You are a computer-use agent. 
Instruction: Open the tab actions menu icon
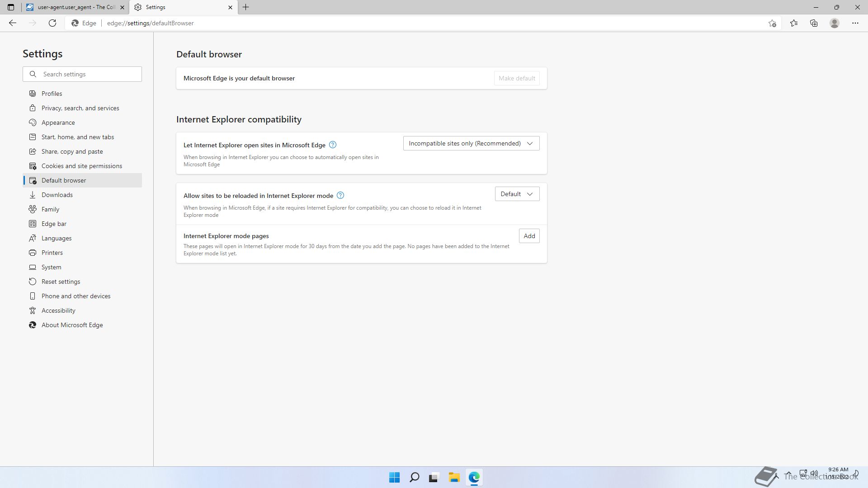point(11,7)
